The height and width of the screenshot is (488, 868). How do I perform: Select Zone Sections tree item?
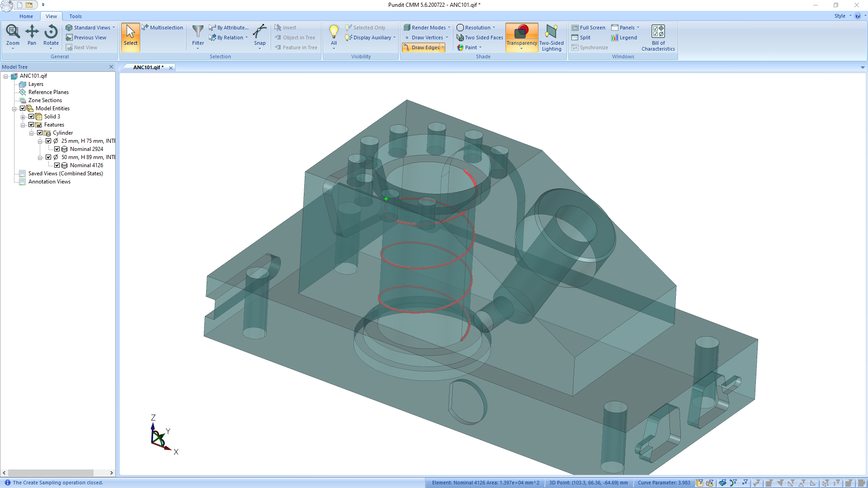coord(45,100)
